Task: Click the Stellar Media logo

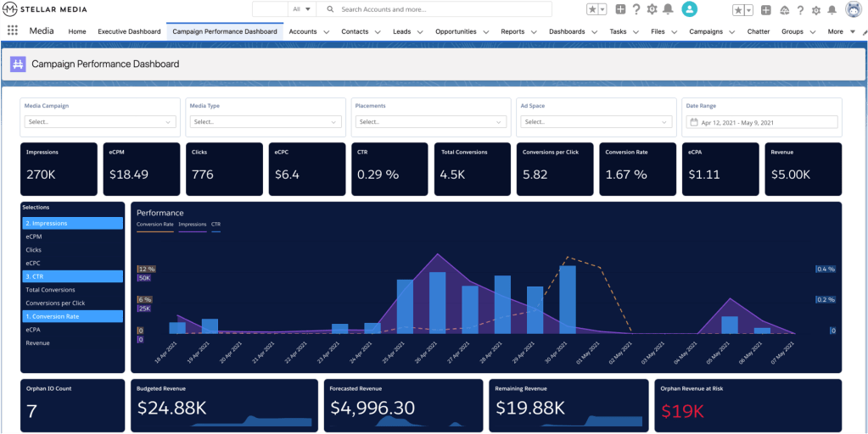Action: 47,8
